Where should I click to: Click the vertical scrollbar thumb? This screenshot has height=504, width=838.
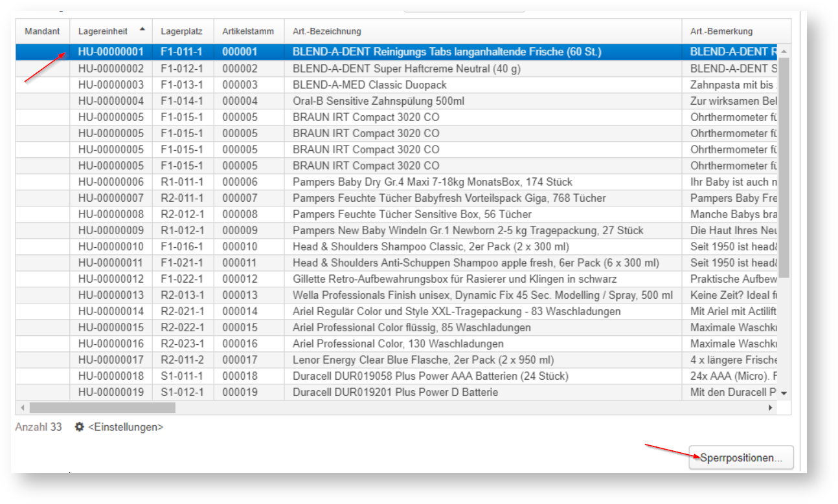pos(784,168)
